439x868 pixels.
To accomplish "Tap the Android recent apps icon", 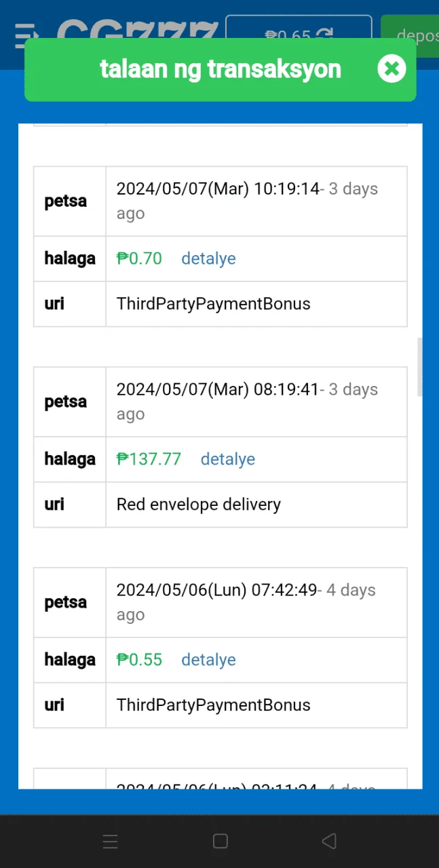I will click(111, 842).
